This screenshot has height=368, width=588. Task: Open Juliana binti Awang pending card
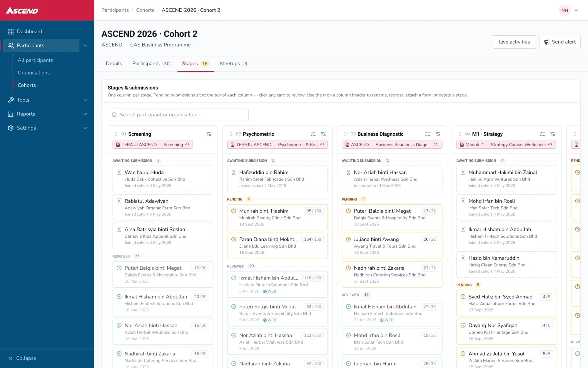392,246
